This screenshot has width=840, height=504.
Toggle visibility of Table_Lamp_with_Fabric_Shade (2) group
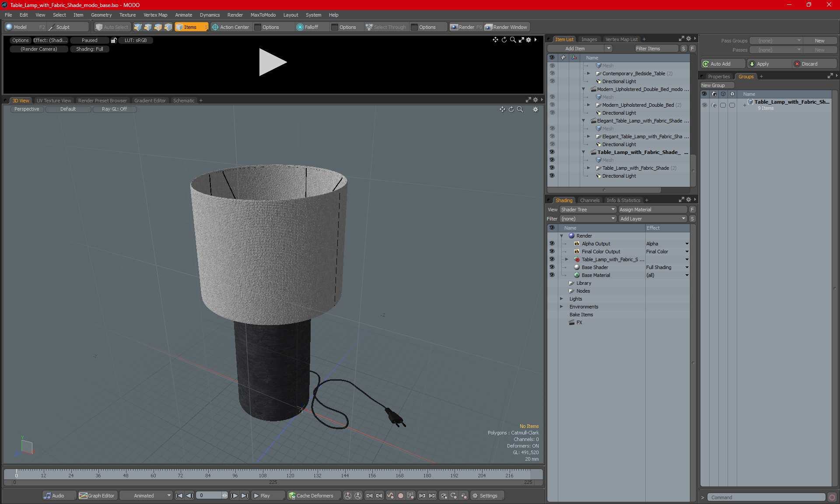552,168
